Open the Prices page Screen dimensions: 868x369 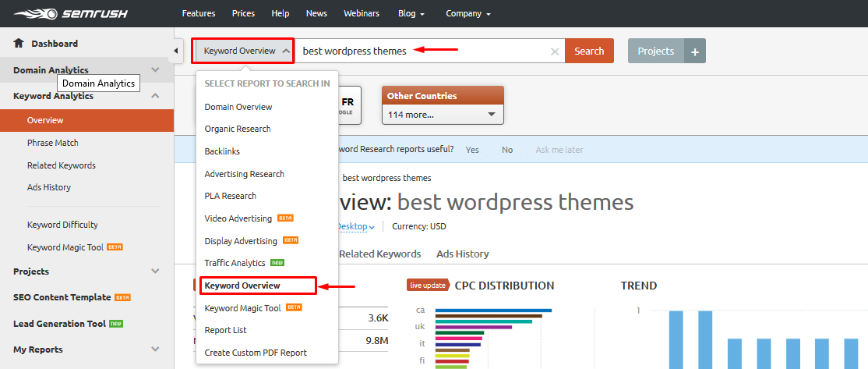pyautogui.click(x=244, y=13)
